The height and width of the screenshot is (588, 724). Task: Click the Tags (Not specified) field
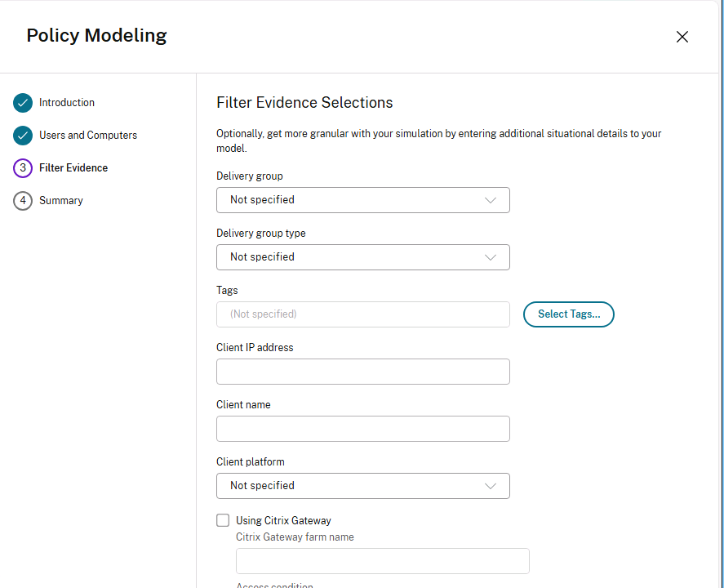pos(363,314)
